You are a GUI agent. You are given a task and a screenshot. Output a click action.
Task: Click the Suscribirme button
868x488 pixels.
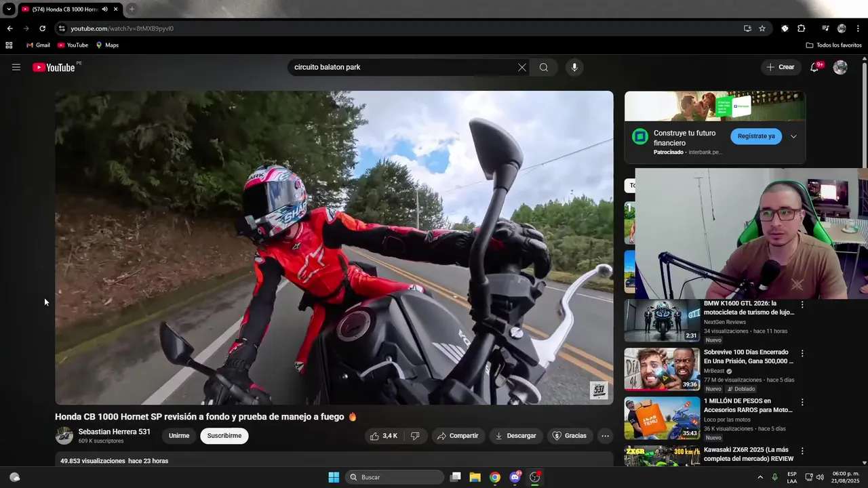[224, 436]
